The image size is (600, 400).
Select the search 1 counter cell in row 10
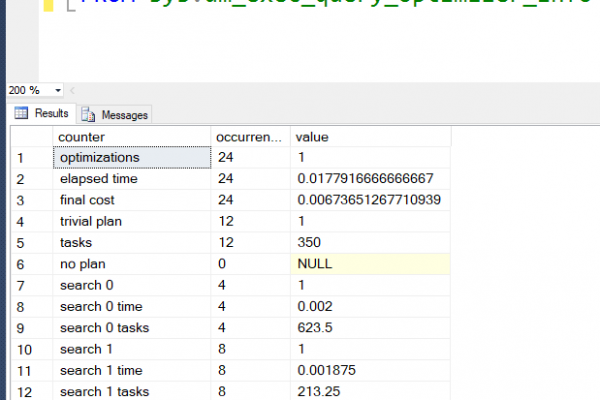pyautogui.click(x=132, y=349)
